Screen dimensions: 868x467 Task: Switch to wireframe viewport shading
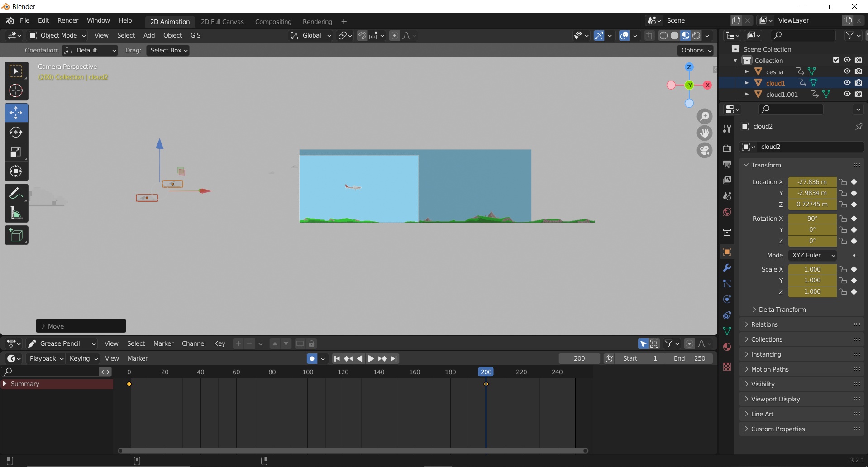click(x=663, y=35)
